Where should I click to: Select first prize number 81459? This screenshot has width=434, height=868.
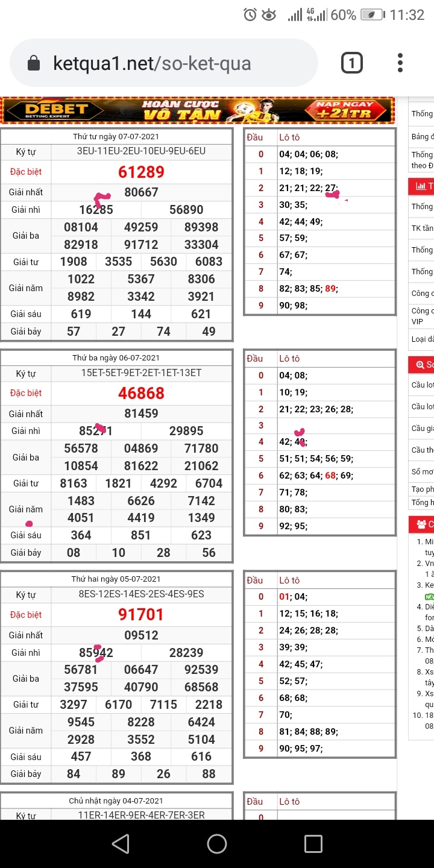[141, 414]
